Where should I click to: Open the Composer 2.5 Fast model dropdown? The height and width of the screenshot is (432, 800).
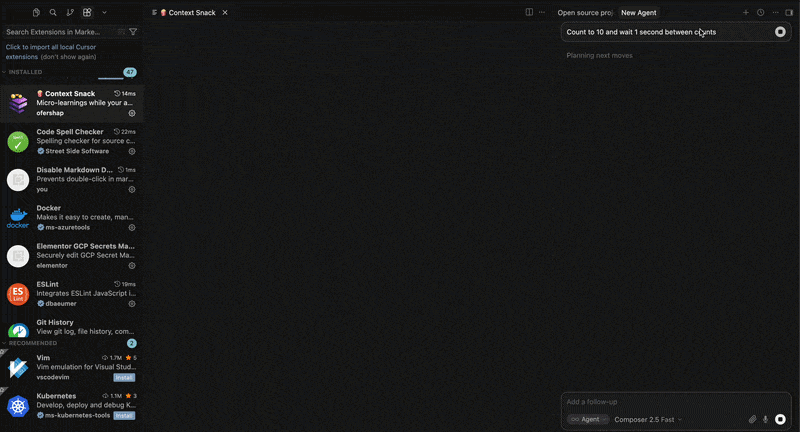click(648, 419)
